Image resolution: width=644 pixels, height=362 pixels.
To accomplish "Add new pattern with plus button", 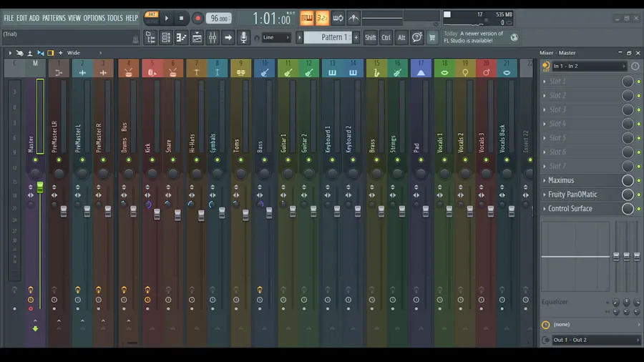I will (356, 37).
